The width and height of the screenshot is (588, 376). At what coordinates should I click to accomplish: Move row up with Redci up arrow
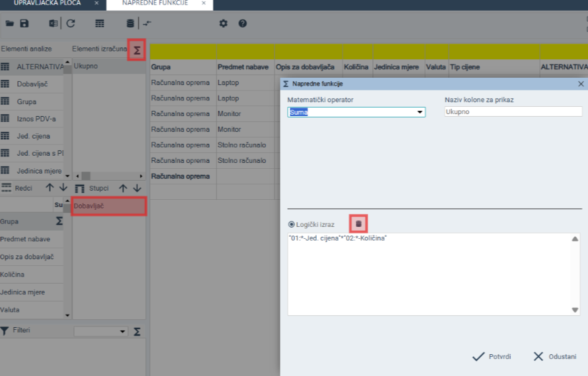pyautogui.click(x=49, y=188)
